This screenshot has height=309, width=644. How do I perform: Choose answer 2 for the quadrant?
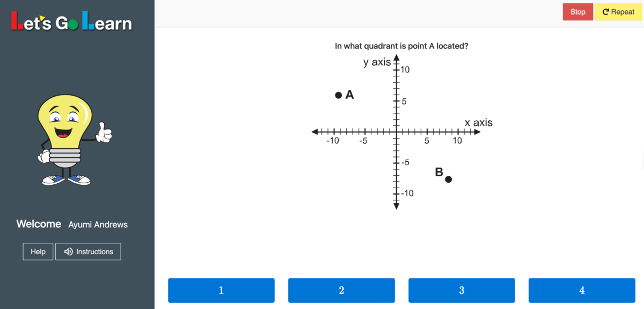tap(341, 290)
